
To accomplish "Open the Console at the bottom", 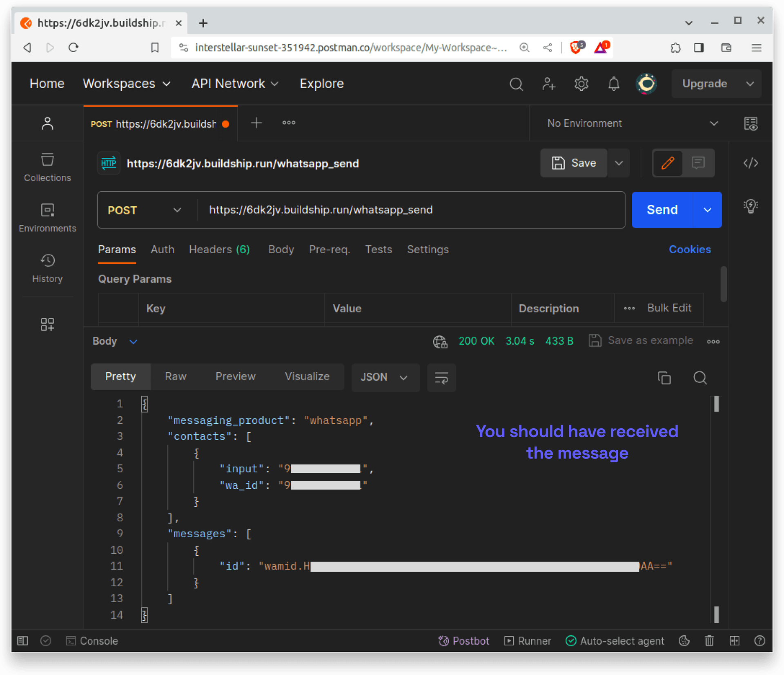I will 92,640.
